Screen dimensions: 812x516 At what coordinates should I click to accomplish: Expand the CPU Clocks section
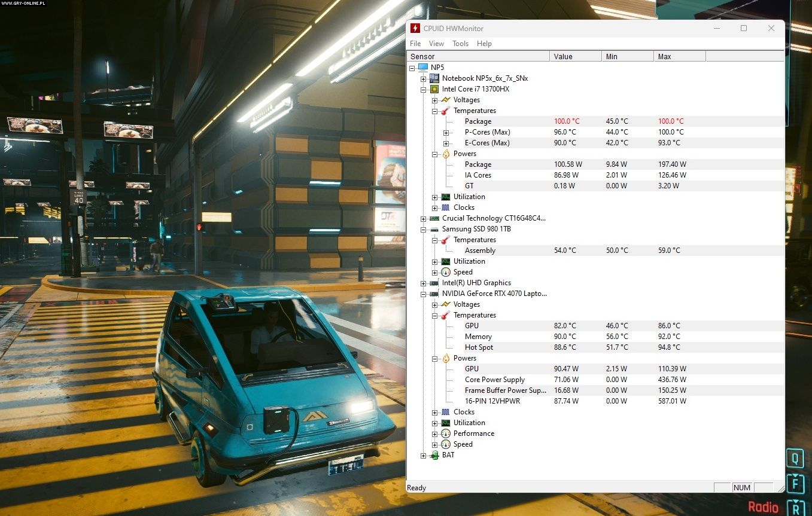pyautogui.click(x=435, y=207)
